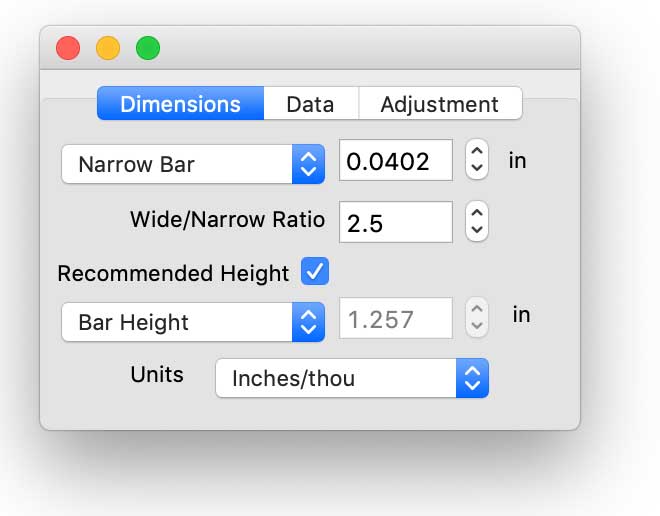Click the Wide/Narrow Ratio 2.5 field

point(396,222)
